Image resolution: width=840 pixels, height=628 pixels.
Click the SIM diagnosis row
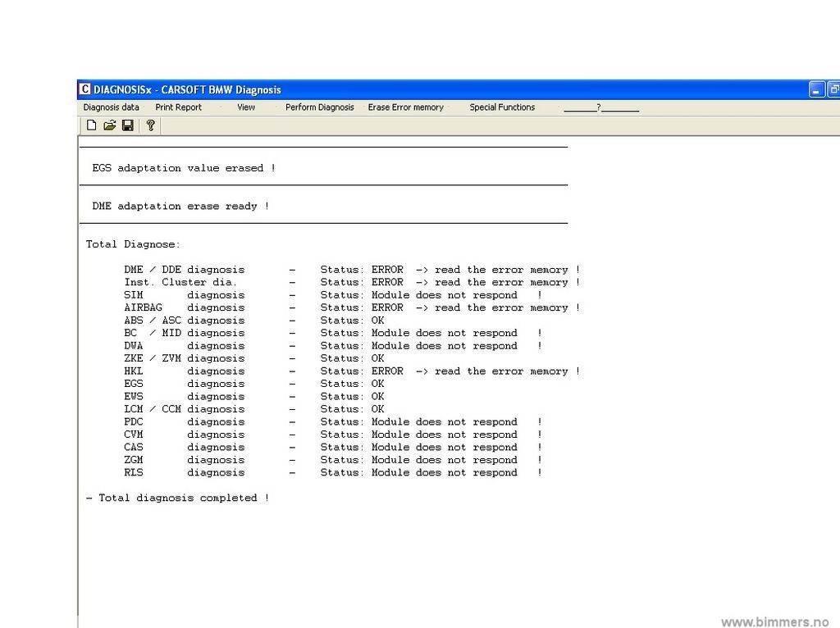point(333,295)
